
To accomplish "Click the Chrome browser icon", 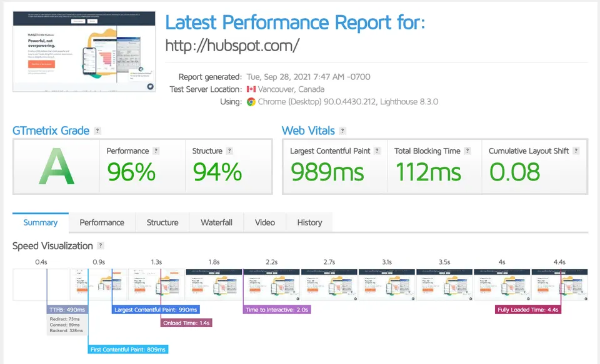I will (251, 102).
